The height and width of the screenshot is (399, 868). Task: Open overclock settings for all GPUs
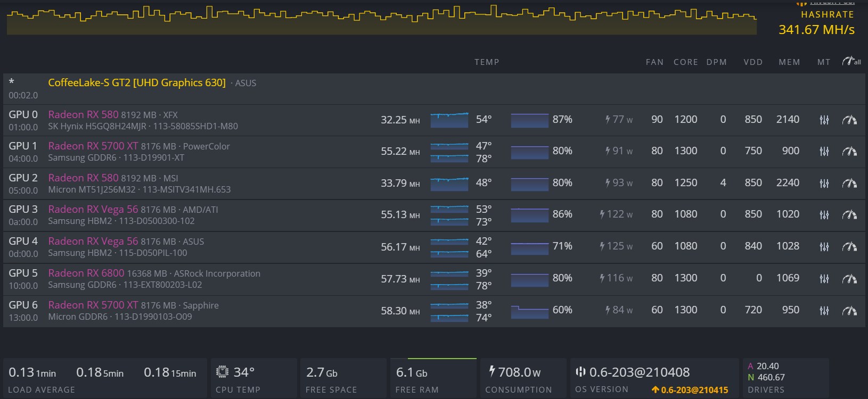click(851, 62)
